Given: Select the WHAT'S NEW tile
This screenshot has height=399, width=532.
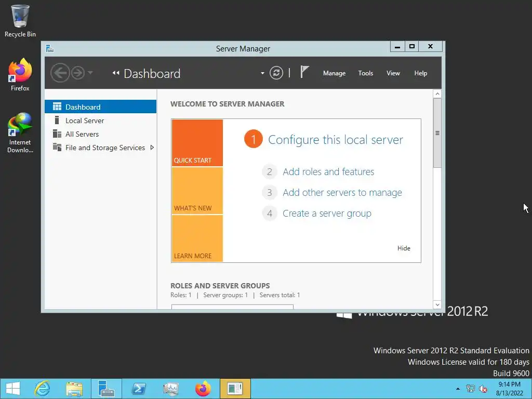Looking at the screenshot, I should tap(197, 191).
